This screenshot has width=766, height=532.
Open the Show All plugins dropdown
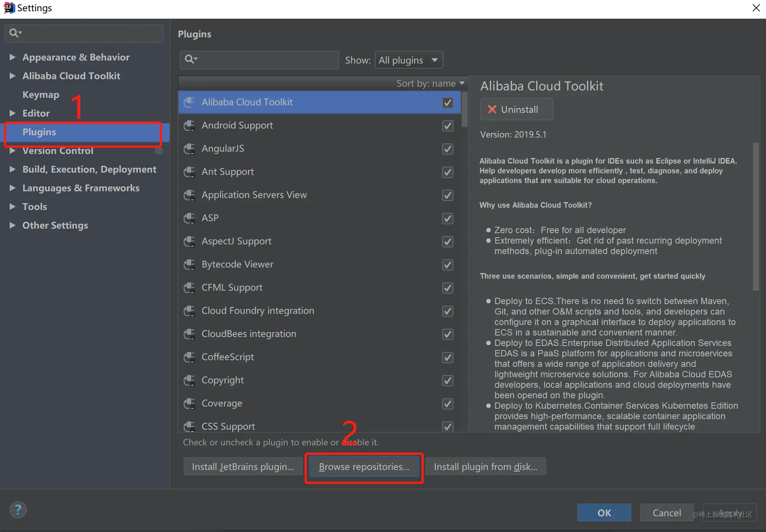click(x=409, y=60)
